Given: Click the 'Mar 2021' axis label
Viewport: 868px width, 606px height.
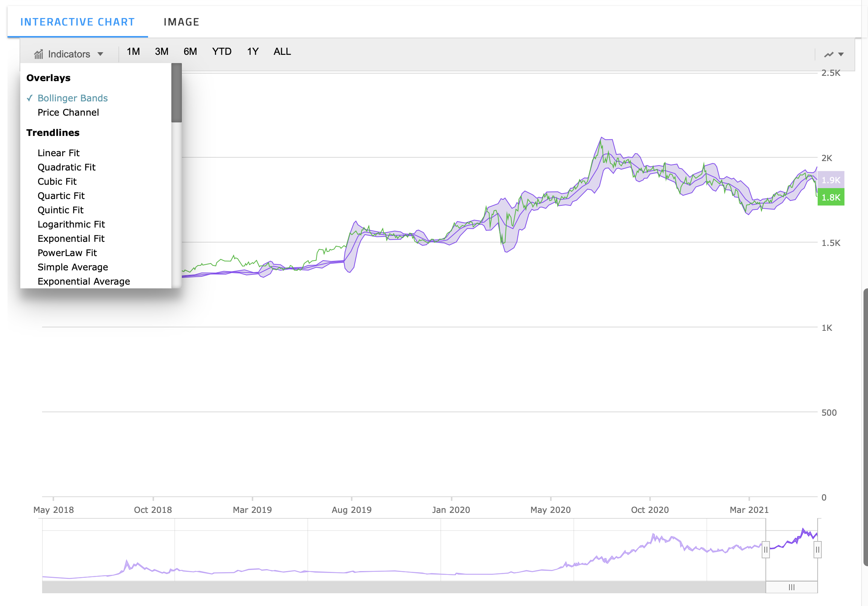Looking at the screenshot, I should pos(749,510).
